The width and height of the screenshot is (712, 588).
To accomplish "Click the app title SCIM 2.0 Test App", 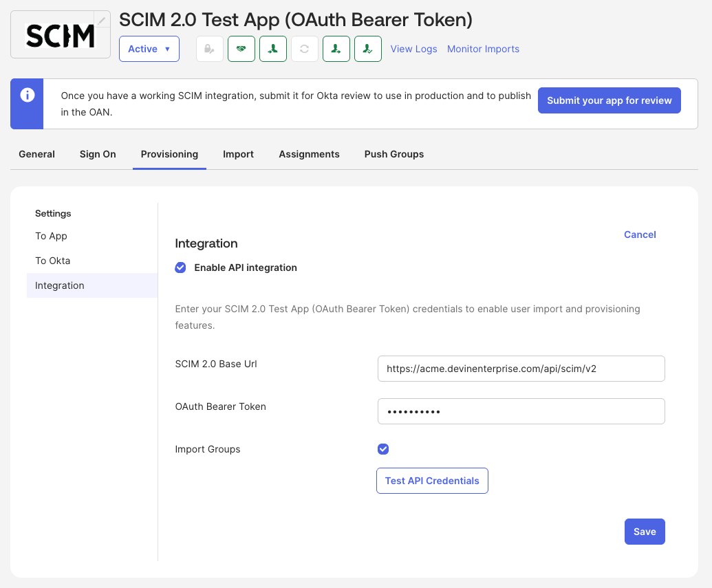I will (296, 19).
